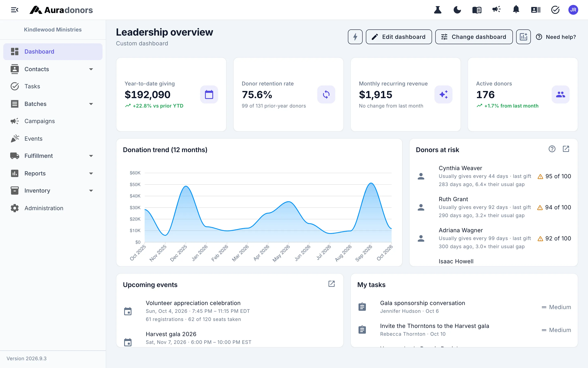Open Volunteer appreciation celebration event

click(x=230, y=311)
